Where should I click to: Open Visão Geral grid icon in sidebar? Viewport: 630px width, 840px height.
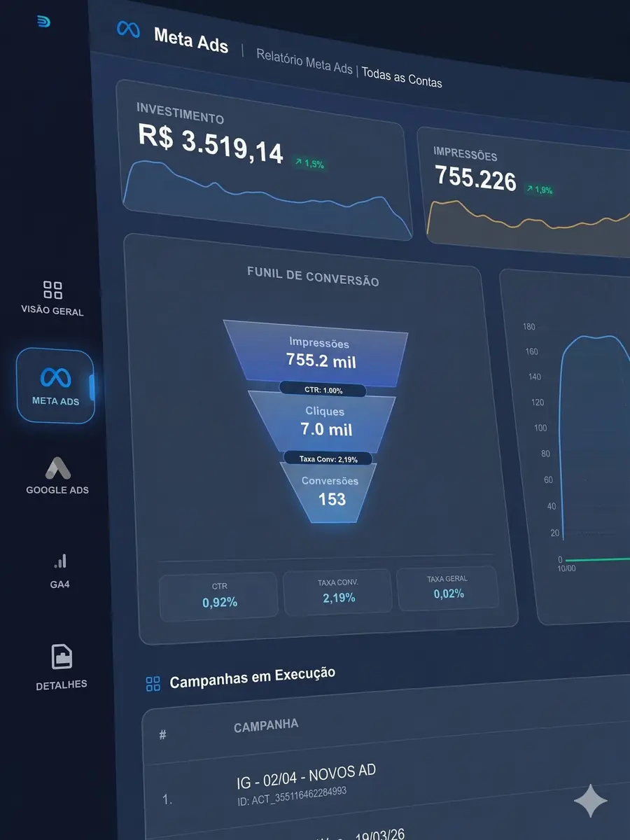coord(52,290)
